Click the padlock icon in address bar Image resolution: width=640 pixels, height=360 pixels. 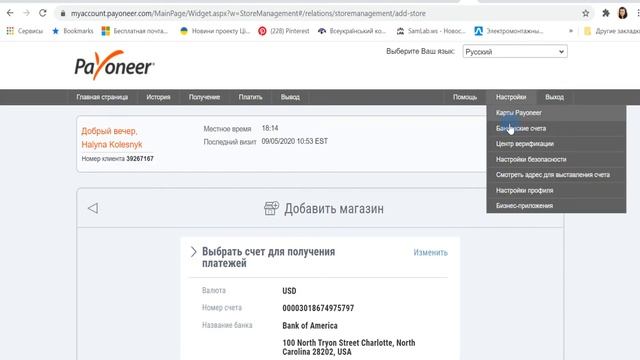click(63, 13)
